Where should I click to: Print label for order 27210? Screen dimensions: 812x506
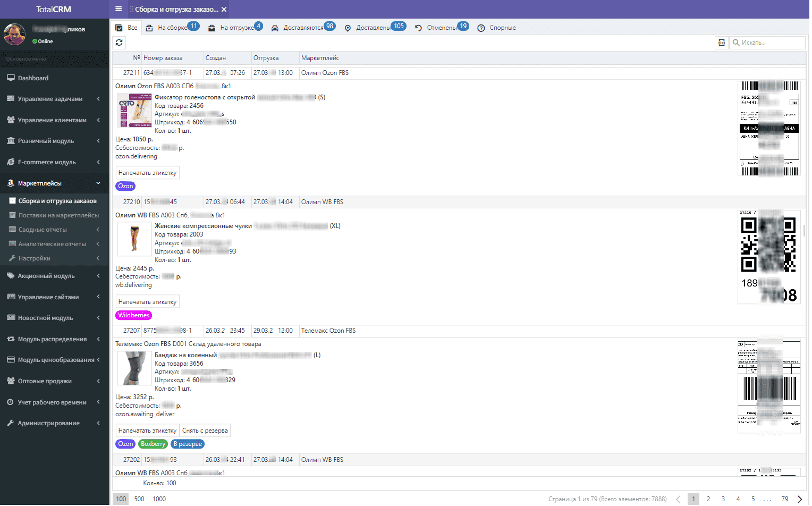(x=148, y=302)
